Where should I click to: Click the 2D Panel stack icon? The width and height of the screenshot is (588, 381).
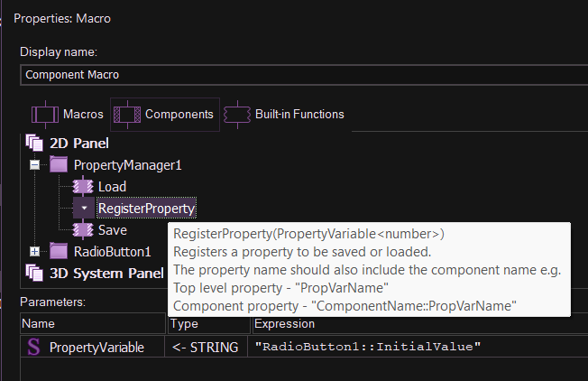(x=34, y=143)
